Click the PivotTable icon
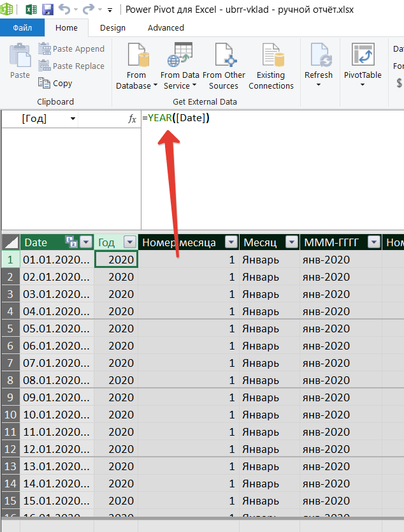The width and height of the screenshot is (404, 532). tap(363, 54)
